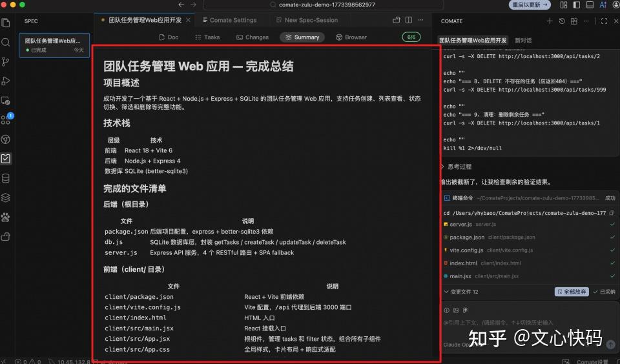Click the open-changes icon in editor toolbar
The width and height of the screenshot is (620, 364).
[x=396, y=20]
